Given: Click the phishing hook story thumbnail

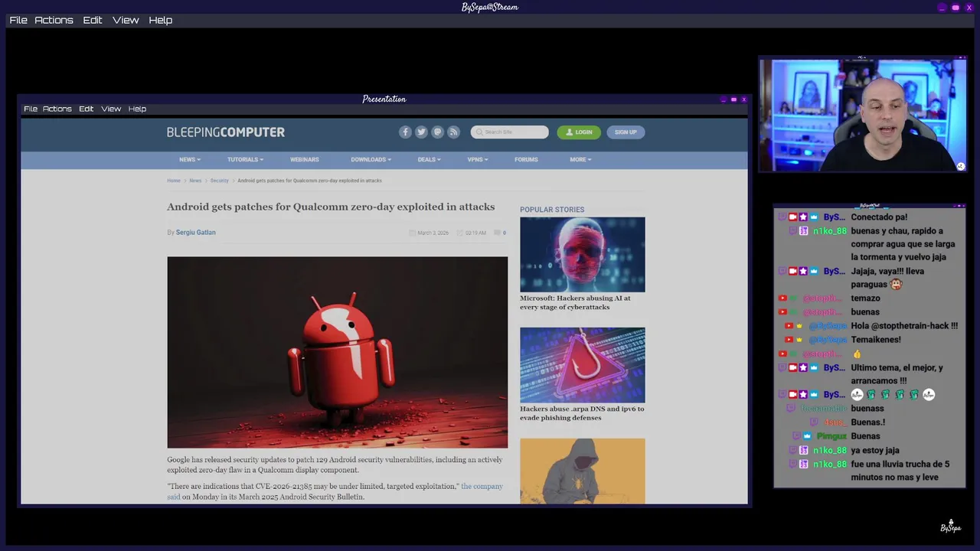Looking at the screenshot, I should (x=583, y=365).
